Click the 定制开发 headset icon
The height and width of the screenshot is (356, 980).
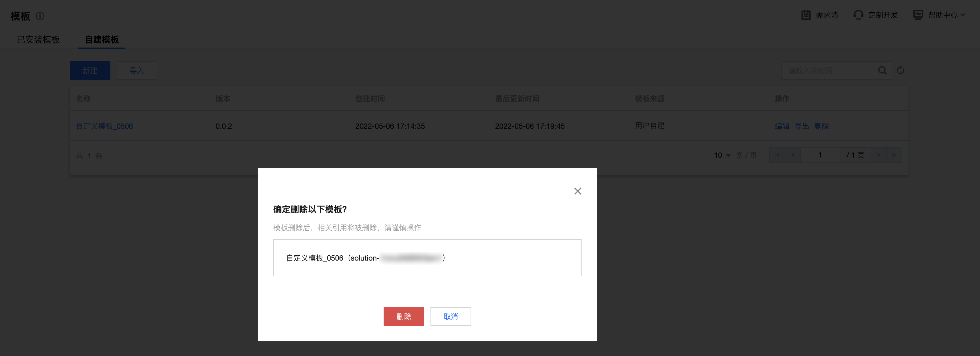(858, 15)
